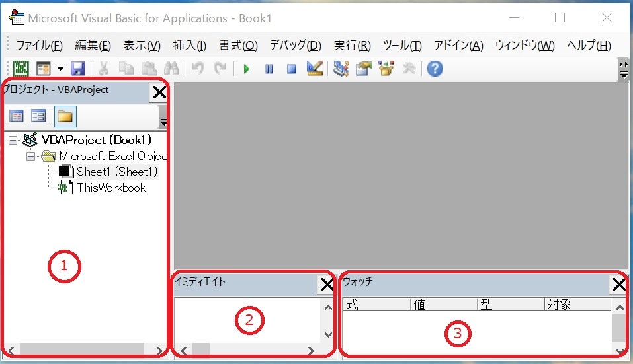Open Properties Window toolbar icon
633x364 pixels.
tap(364, 69)
